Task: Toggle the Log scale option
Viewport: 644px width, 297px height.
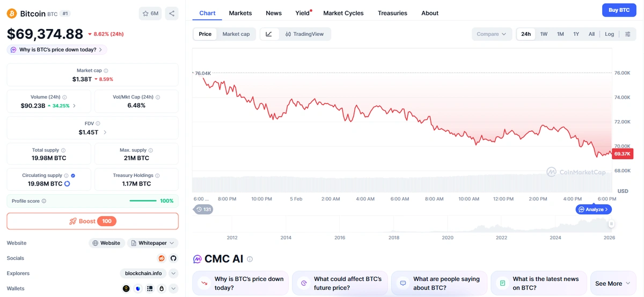Action: tap(609, 34)
